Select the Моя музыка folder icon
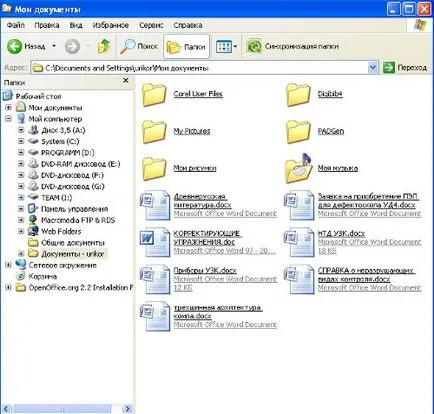 coord(298,169)
